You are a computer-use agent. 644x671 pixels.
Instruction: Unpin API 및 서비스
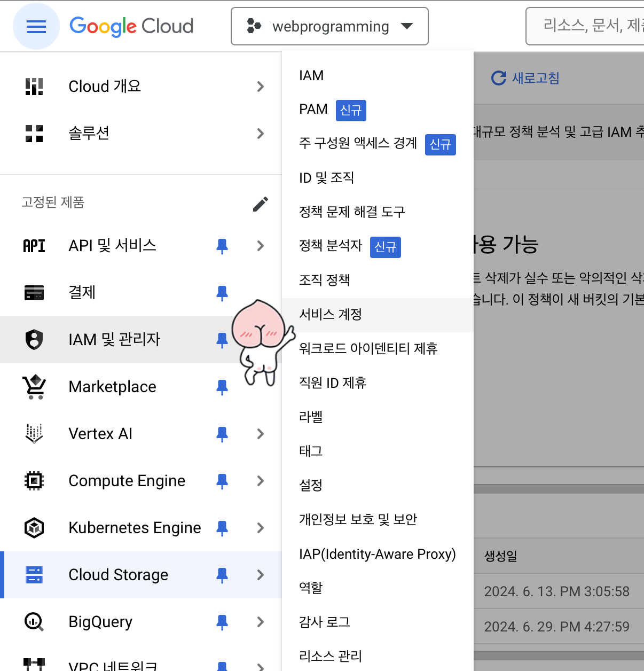click(222, 246)
